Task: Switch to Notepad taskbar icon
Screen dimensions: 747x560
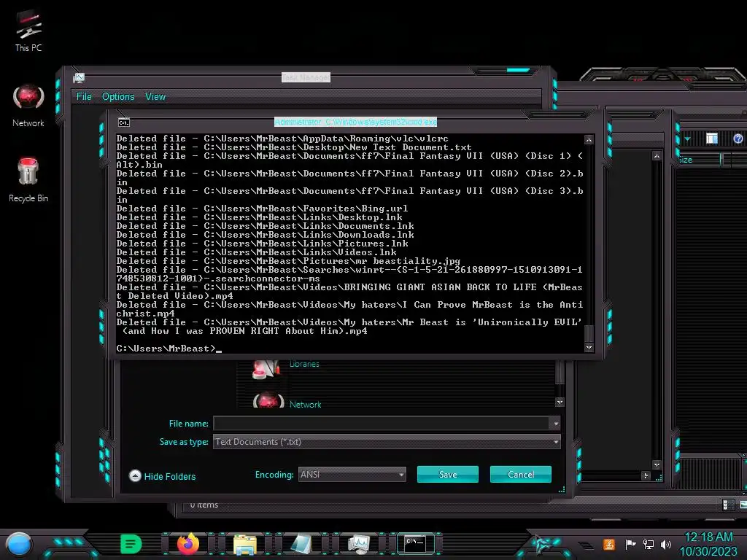Action: click(x=301, y=544)
